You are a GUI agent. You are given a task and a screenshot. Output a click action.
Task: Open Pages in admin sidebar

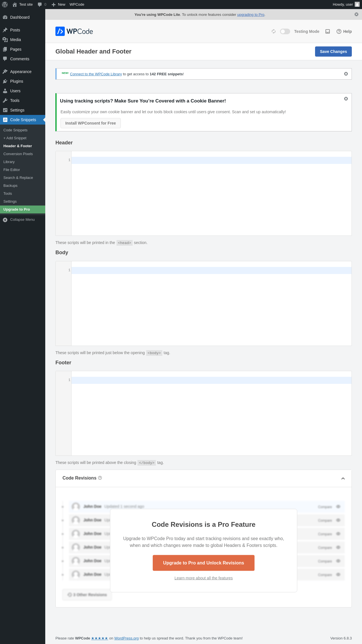23,49
